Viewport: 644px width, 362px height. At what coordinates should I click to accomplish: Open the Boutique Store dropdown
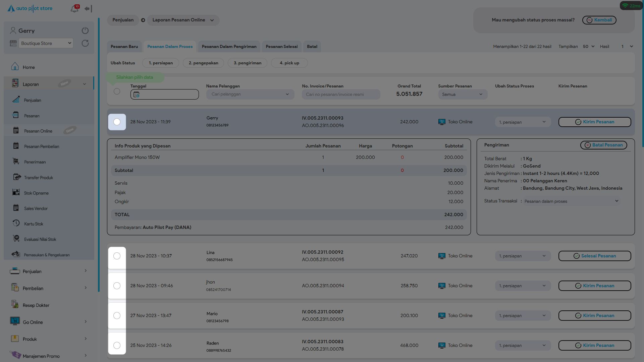pyautogui.click(x=46, y=43)
